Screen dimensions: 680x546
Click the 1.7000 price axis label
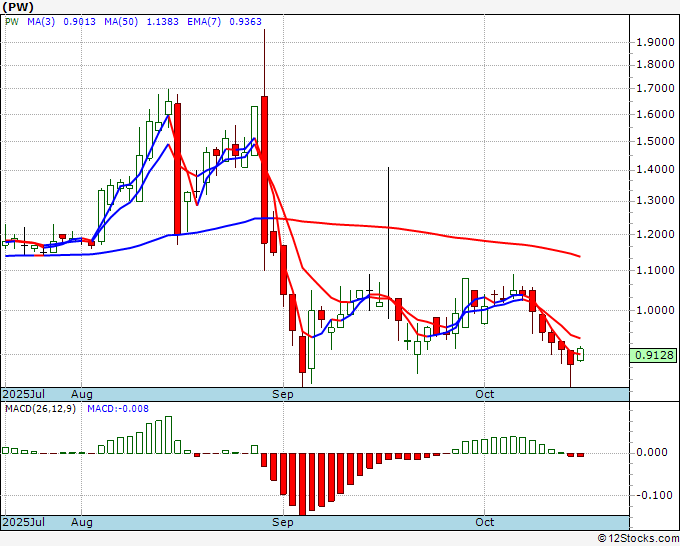(655, 89)
